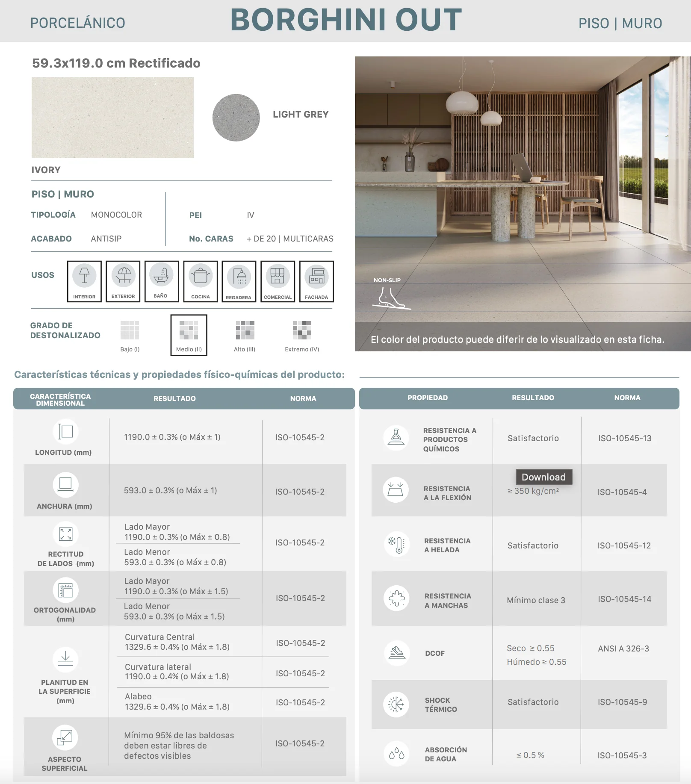Click the MONOCOLOR tipología value
Viewport: 691px width, 784px height.
click(116, 215)
